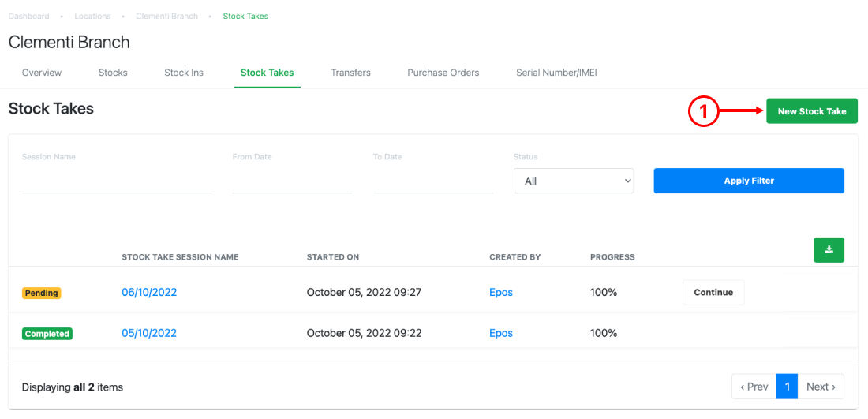Switch to the Overview tab
This screenshot has height=419, width=868.
point(42,73)
